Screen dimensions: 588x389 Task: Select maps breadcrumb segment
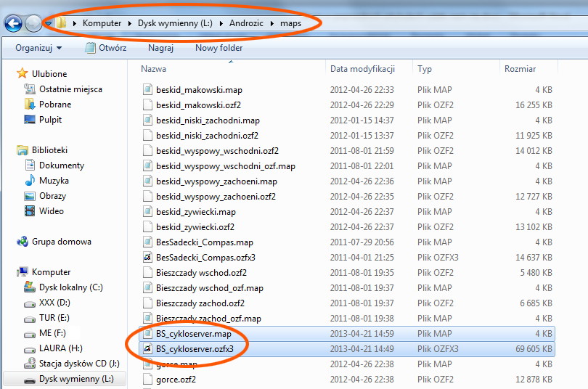click(290, 23)
